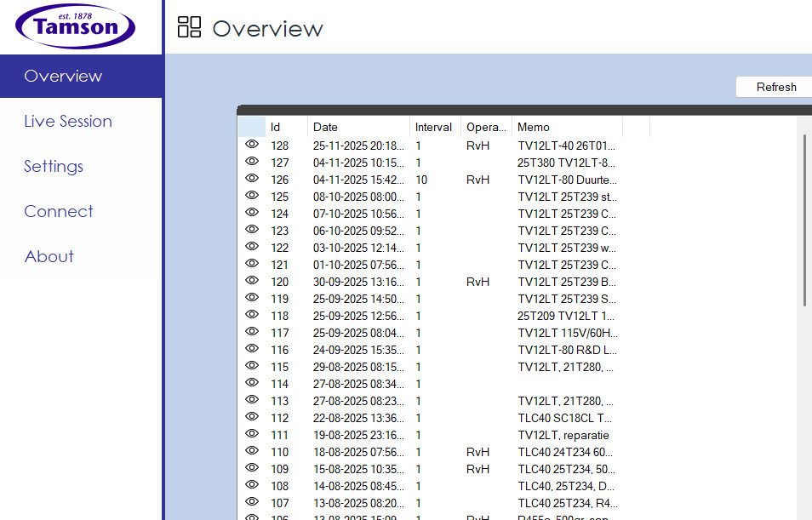Click the Memo column header

(568, 128)
